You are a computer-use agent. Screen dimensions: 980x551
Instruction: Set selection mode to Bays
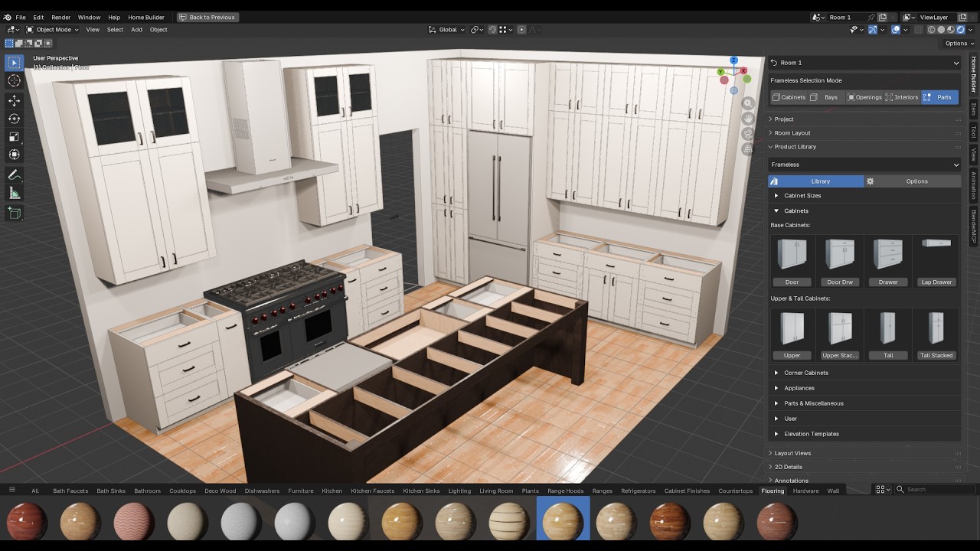coord(825,97)
